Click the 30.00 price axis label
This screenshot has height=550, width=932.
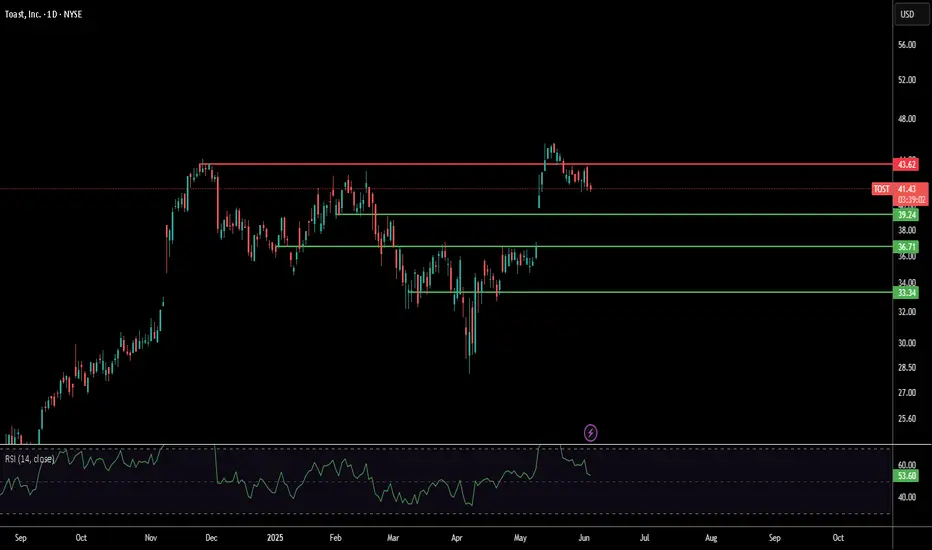[907, 343]
